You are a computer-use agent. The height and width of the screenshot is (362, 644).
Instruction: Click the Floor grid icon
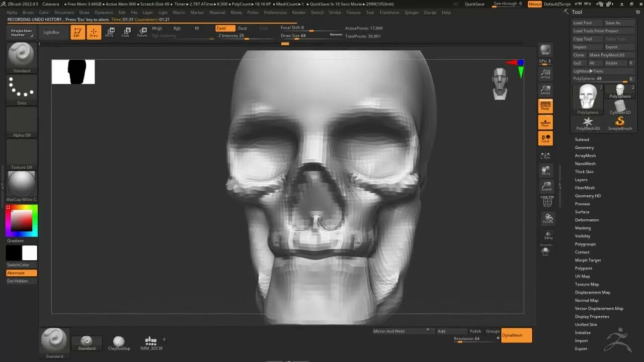coord(545,122)
